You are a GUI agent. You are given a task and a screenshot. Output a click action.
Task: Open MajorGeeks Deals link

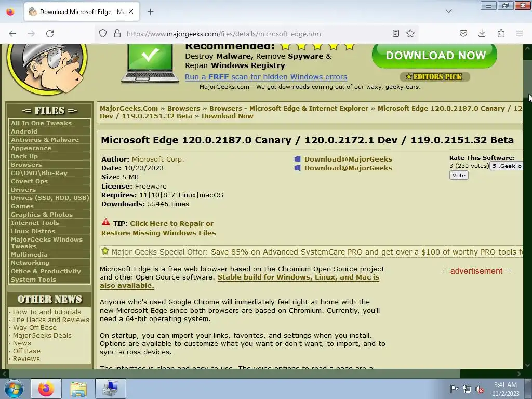click(42, 335)
